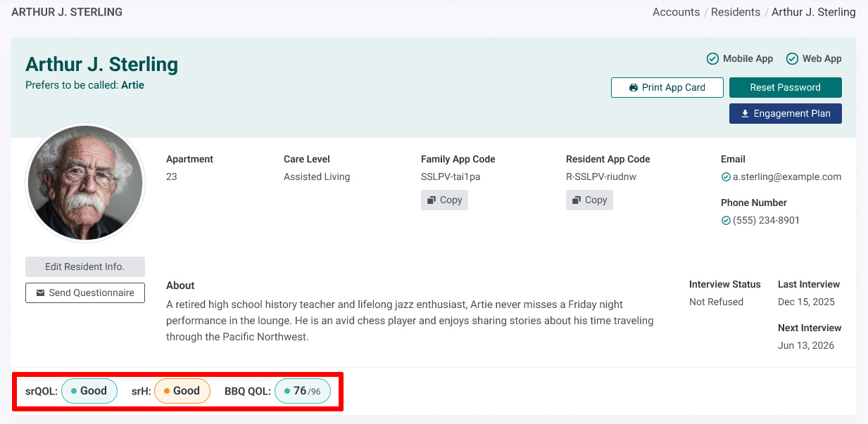Go to Accounts breadcrumb
Image resolution: width=868 pixels, height=424 pixels.
click(676, 12)
